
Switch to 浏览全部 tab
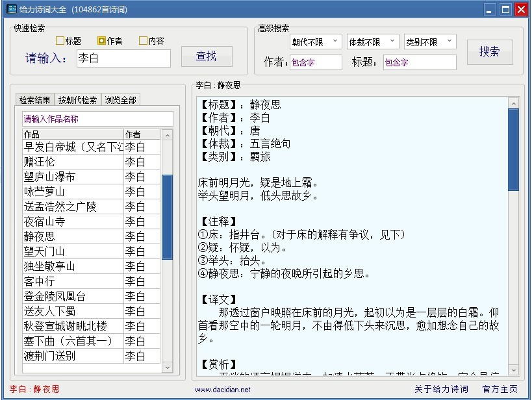coord(121,100)
